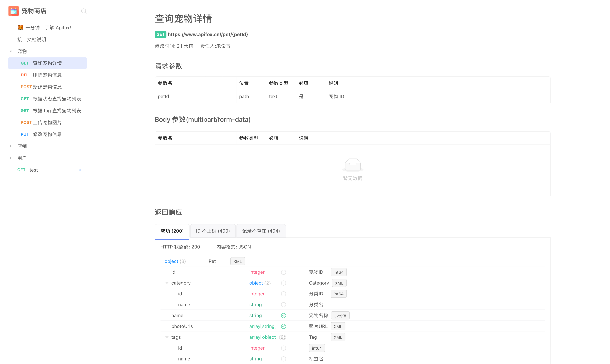Toggle the required circle for category row
Viewport: 610px width, 364px height.
click(283, 283)
